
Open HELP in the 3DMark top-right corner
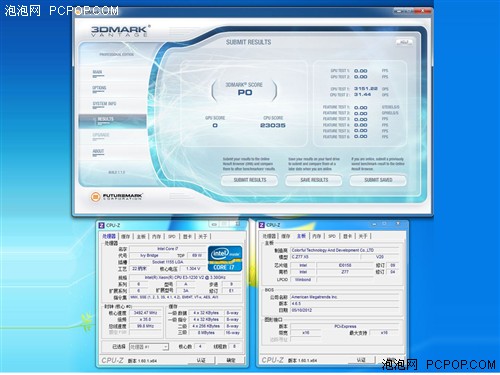tap(404, 42)
